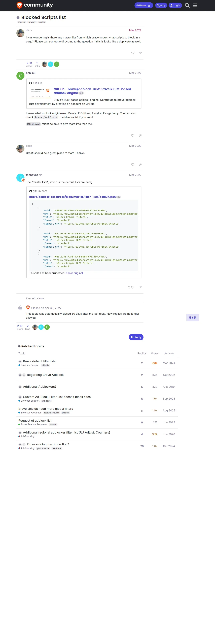Select Browser Feedback category link

30,413
